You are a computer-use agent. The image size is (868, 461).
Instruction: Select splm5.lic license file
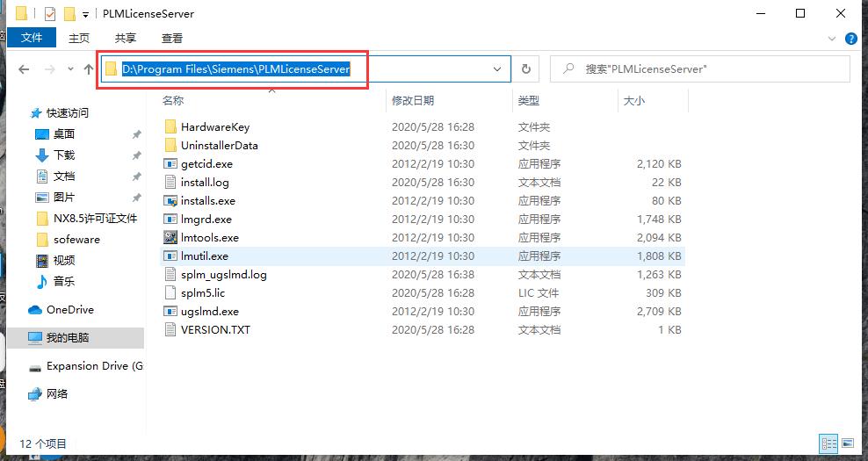(203, 292)
